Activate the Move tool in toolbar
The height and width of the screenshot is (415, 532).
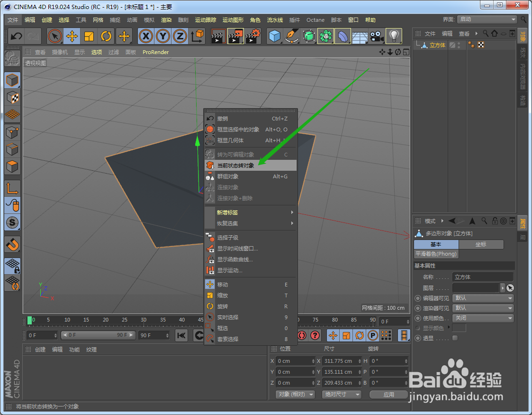click(72, 36)
